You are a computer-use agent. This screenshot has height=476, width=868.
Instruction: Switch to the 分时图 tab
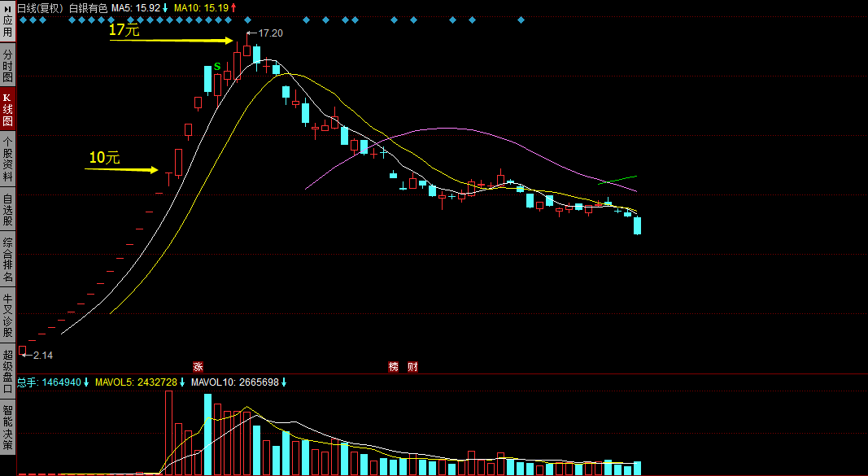tap(8, 65)
